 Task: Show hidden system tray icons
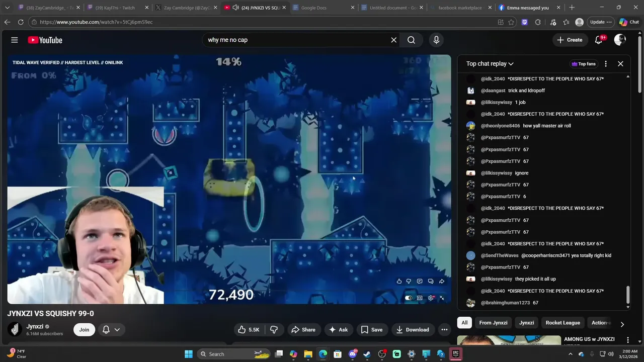pos(570,354)
